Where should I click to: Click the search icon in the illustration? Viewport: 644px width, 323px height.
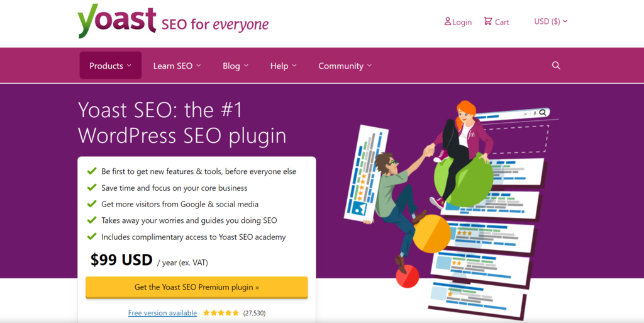point(543,113)
